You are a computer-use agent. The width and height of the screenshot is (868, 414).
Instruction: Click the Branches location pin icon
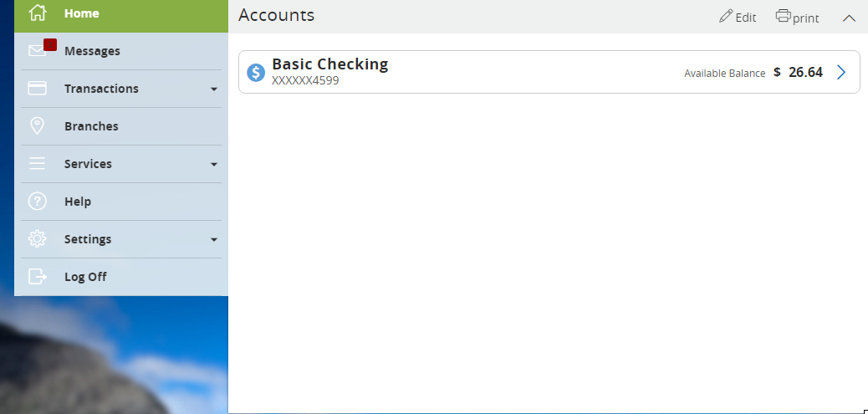[37, 126]
